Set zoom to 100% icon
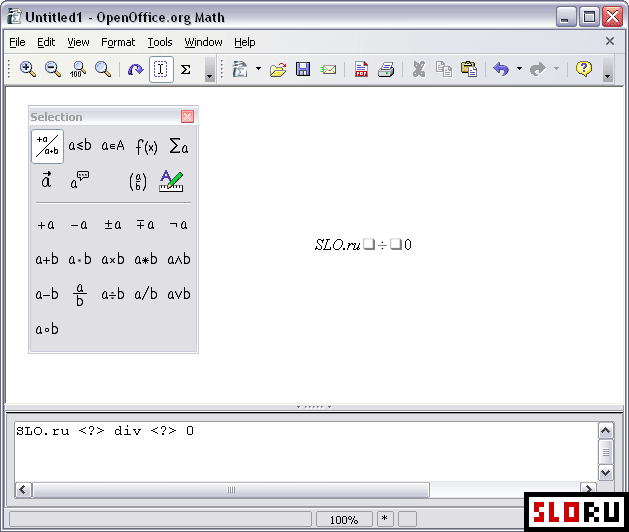Screen dimensions: 629x532 pos(78,69)
